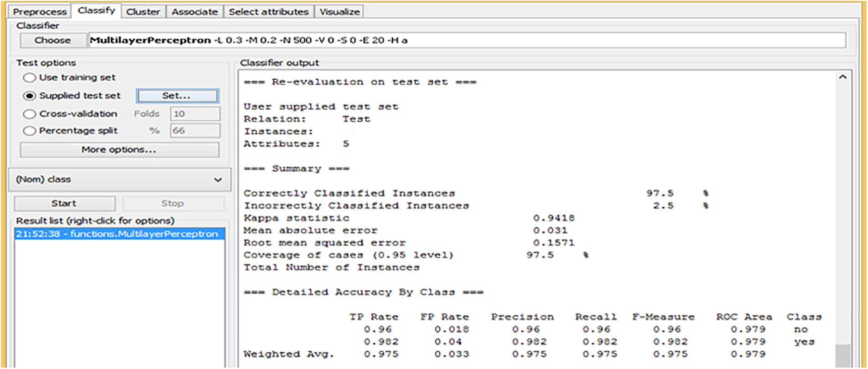The width and height of the screenshot is (868, 369).
Task: Select the Supplied test set radio button
Action: click(30, 96)
